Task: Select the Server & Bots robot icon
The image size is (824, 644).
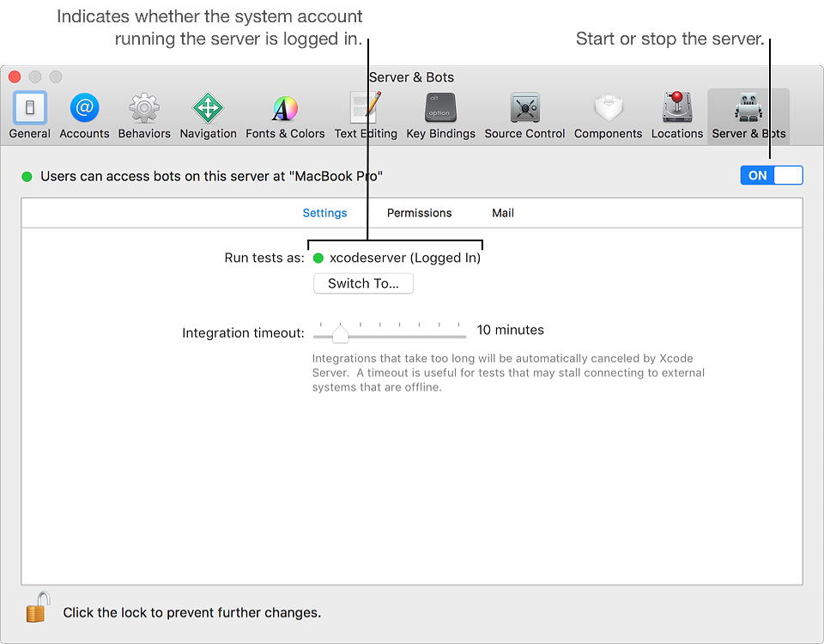Action: (748, 107)
